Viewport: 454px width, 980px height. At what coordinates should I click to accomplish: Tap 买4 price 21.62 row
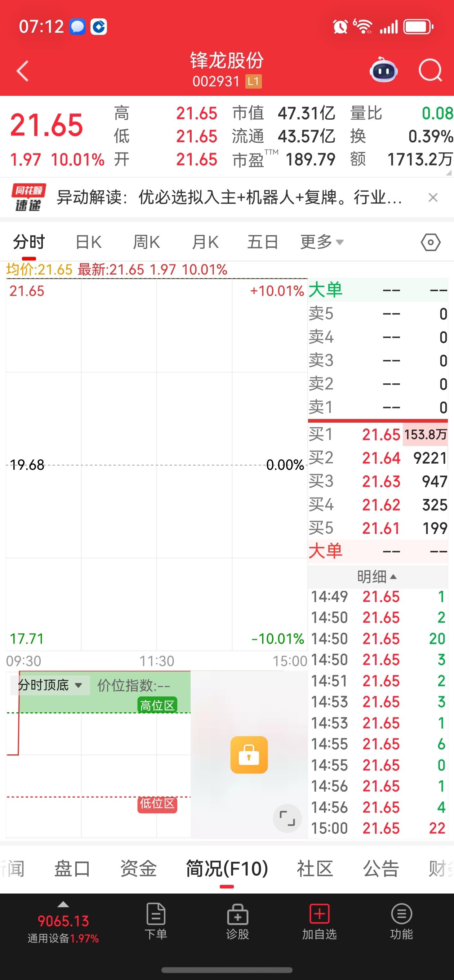(x=378, y=505)
